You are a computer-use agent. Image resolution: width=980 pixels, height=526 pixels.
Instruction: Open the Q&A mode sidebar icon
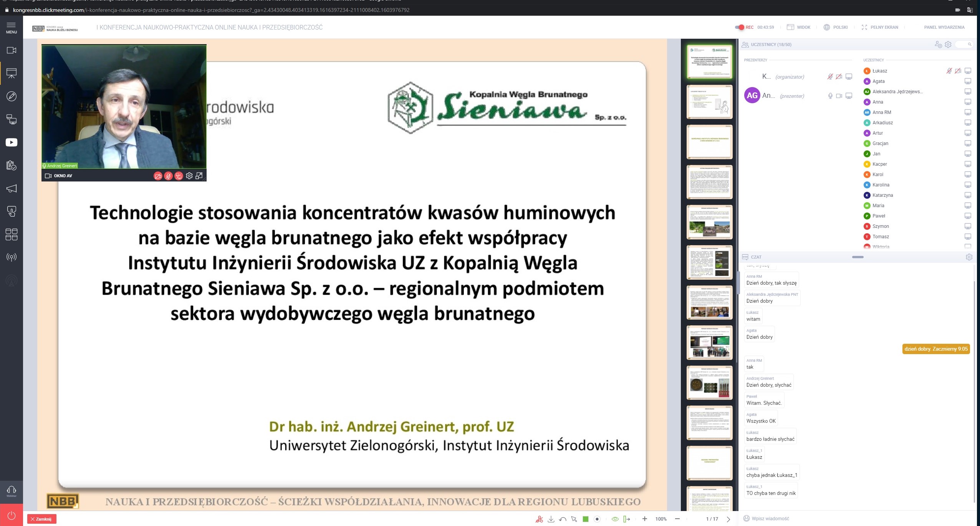tap(12, 211)
